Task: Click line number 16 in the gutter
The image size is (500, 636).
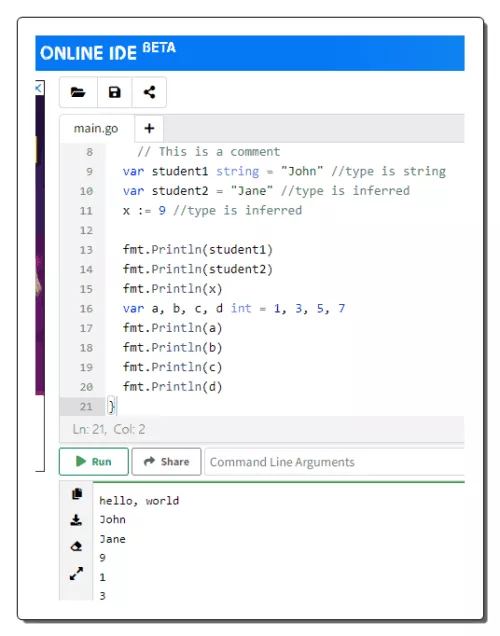Action: coord(86,309)
